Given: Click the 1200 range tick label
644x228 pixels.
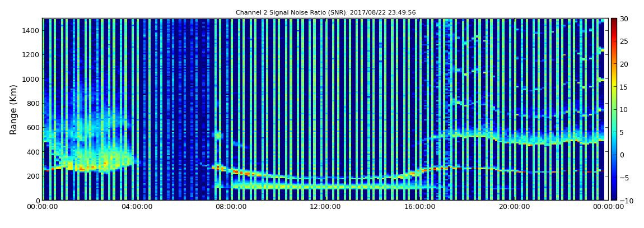Looking at the screenshot, I should click(x=31, y=55).
